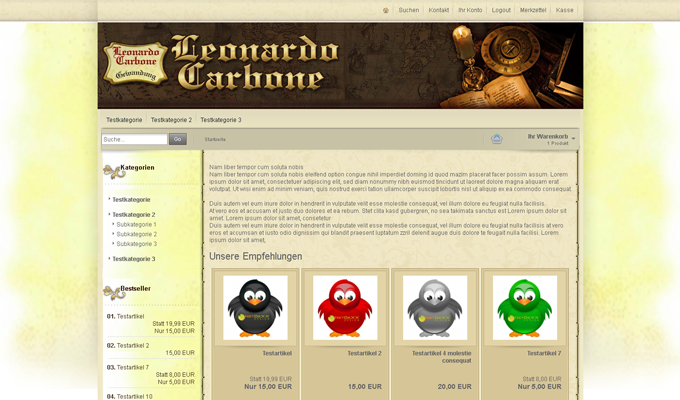
Task: Select the Testkategorie 2 tab in category bar
Action: (171, 120)
